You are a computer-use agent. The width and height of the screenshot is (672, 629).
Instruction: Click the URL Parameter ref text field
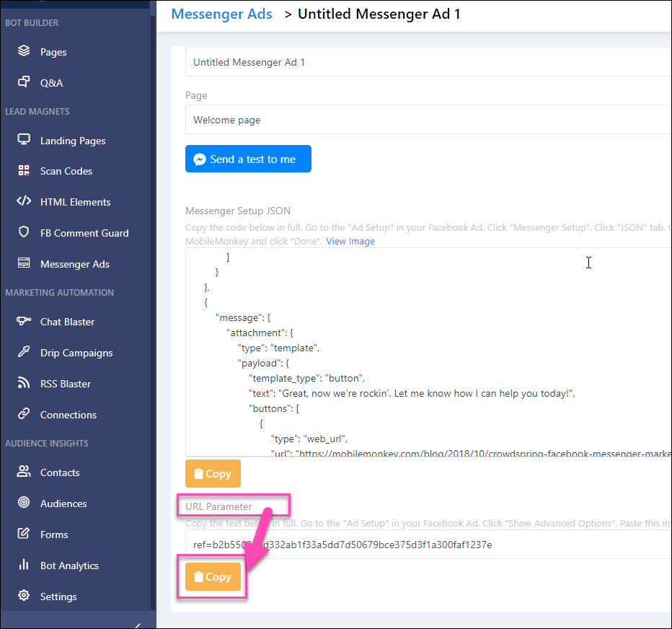428,545
